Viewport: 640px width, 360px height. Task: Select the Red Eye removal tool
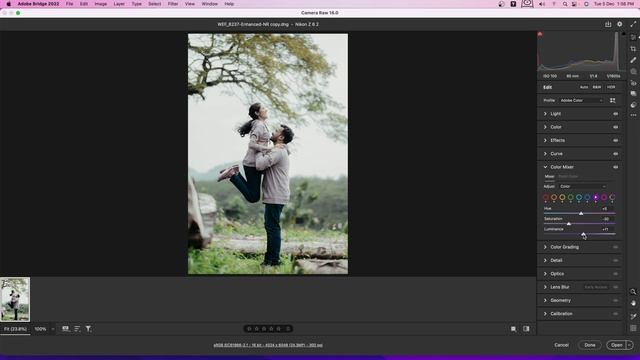click(x=633, y=82)
